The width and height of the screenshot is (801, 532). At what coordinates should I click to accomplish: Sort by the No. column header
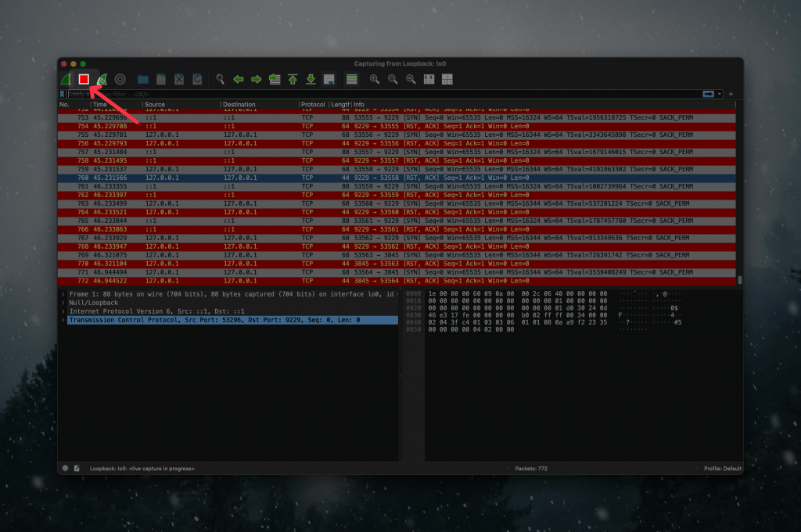[74, 104]
